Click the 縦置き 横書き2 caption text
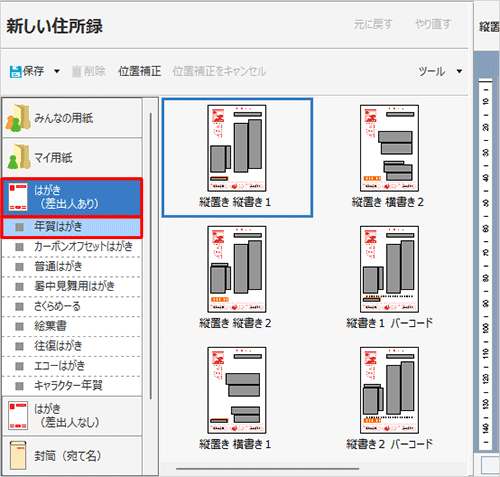The height and width of the screenshot is (477, 500). coord(388,202)
